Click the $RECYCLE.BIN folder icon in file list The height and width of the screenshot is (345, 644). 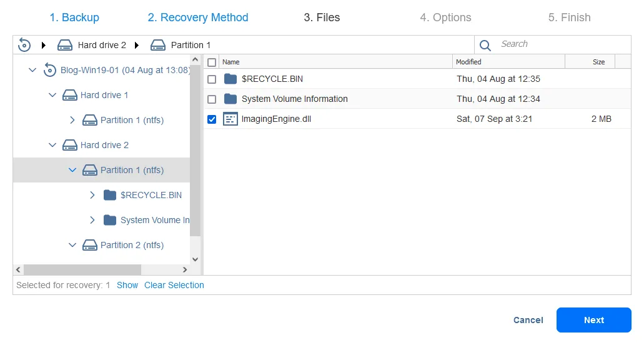coord(230,79)
